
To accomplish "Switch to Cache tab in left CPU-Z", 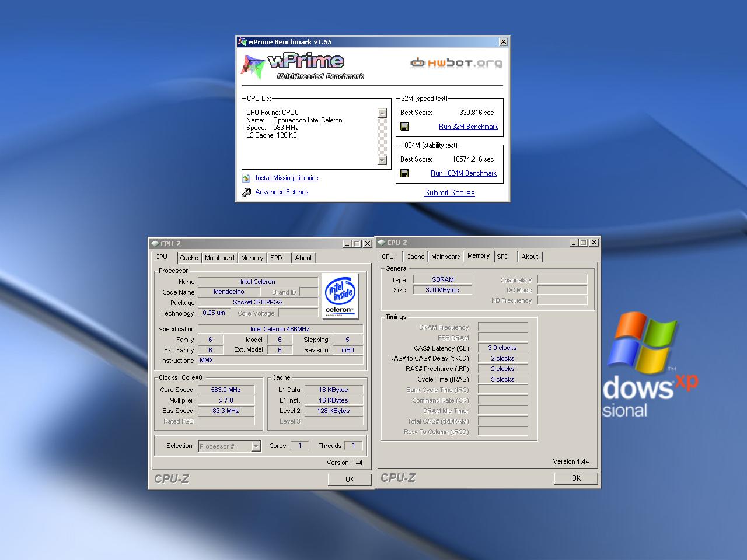I will [189, 258].
